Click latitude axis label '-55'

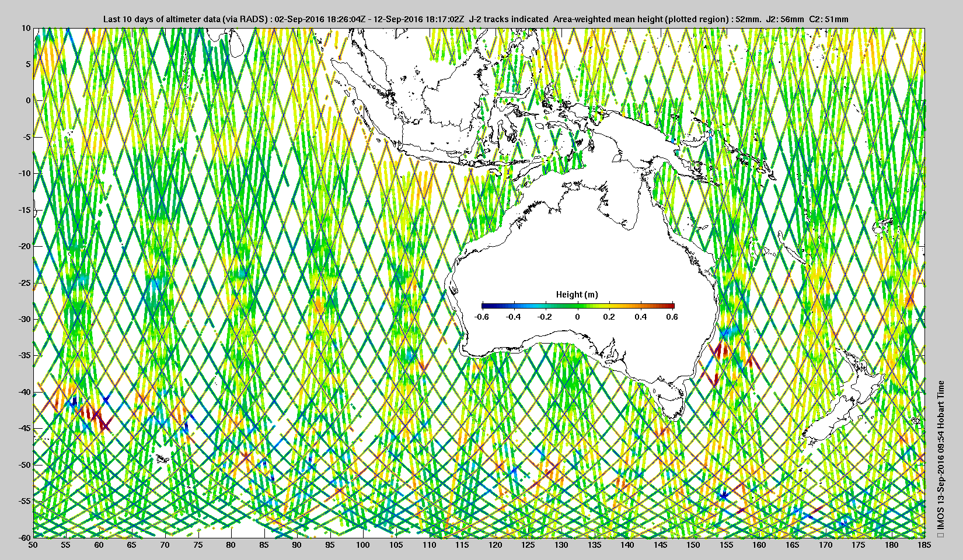click(x=24, y=501)
